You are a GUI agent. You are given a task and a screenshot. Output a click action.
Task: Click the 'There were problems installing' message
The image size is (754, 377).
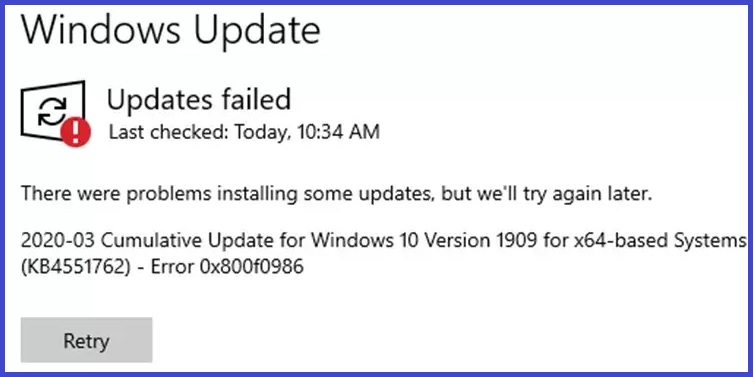pos(337,194)
